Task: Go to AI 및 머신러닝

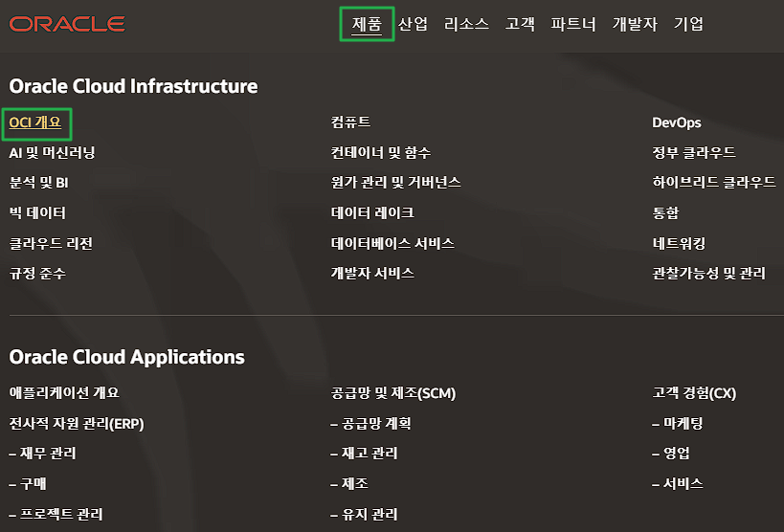Action: pyautogui.click(x=52, y=152)
